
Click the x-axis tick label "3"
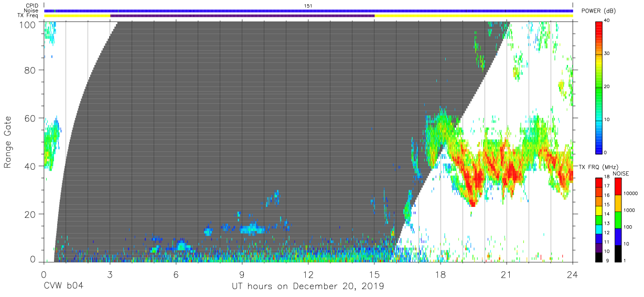tap(110, 274)
